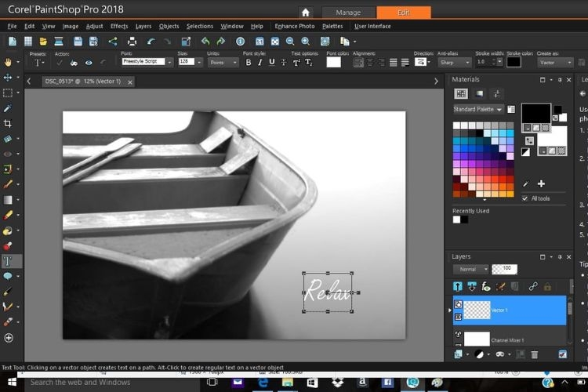Switch to the Manage tab

click(348, 13)
